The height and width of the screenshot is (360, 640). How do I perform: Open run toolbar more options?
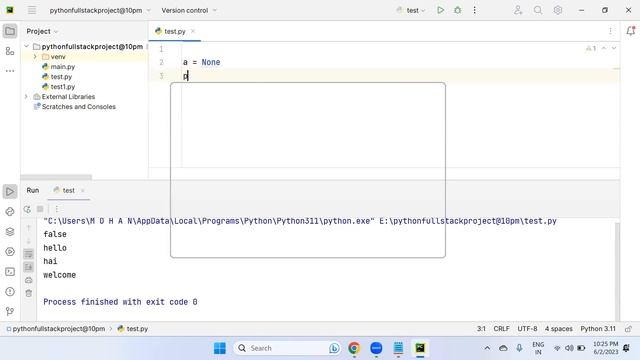click(x=57, y=209)
